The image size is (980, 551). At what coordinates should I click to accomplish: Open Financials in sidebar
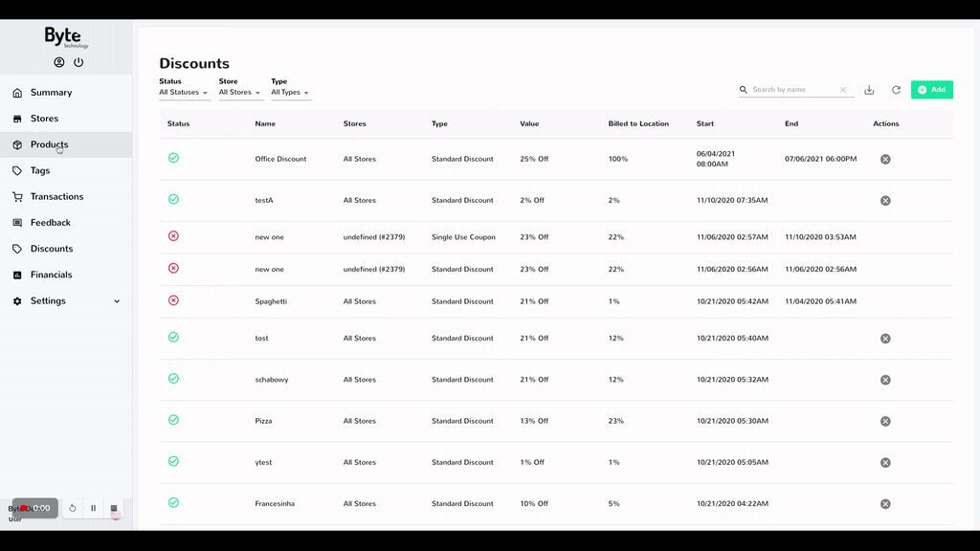pos(66,275)
